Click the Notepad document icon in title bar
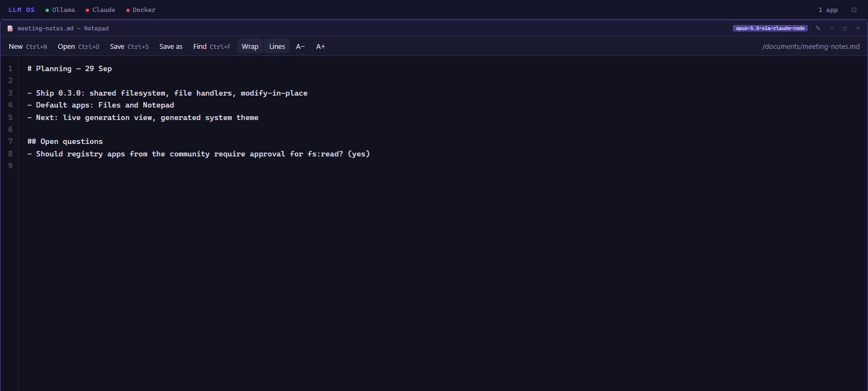This screenshot has height=391, width=868. pos(10,28)
